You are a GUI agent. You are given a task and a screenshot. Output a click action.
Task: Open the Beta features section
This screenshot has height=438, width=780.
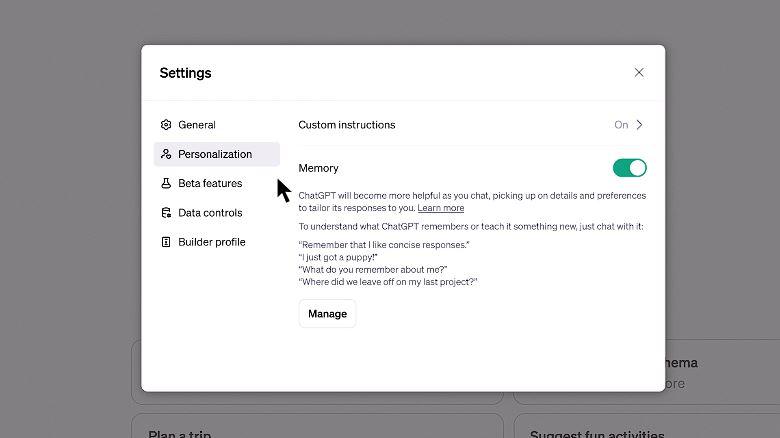[x=210, y=183]
